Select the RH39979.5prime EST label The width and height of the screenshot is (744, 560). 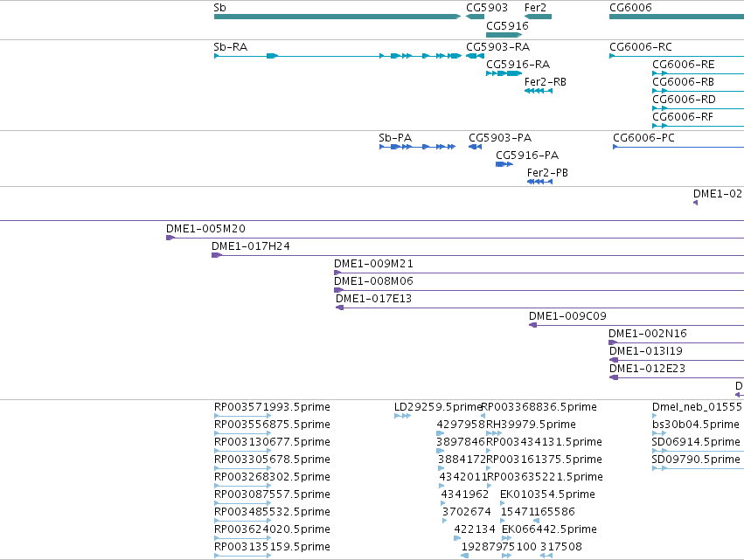(x=531, y=425)
